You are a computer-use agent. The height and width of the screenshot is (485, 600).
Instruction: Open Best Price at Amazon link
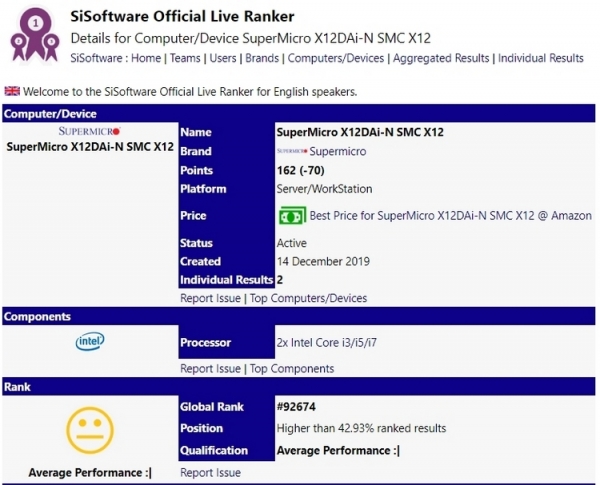[450, 215]
